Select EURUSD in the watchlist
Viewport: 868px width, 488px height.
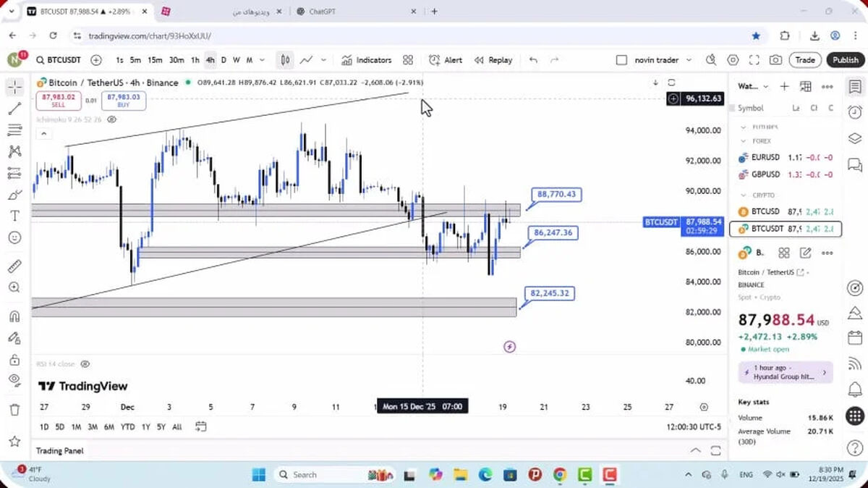(x=784, y=157)
